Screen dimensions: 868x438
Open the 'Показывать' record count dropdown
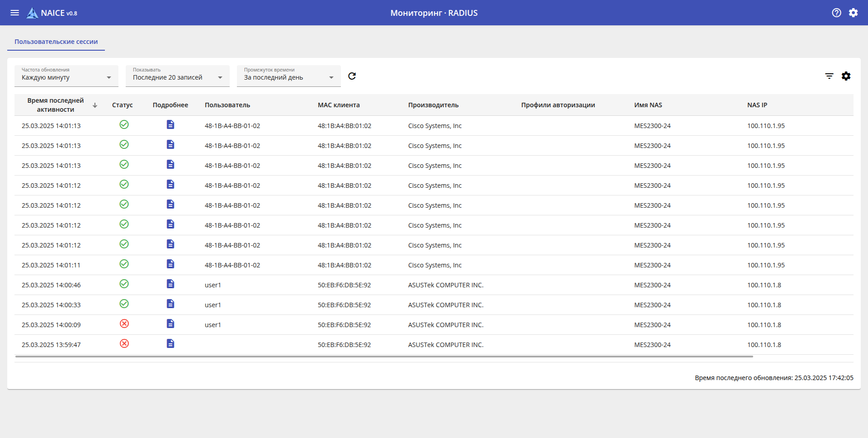pyautogui.click(x=177, y=76)
